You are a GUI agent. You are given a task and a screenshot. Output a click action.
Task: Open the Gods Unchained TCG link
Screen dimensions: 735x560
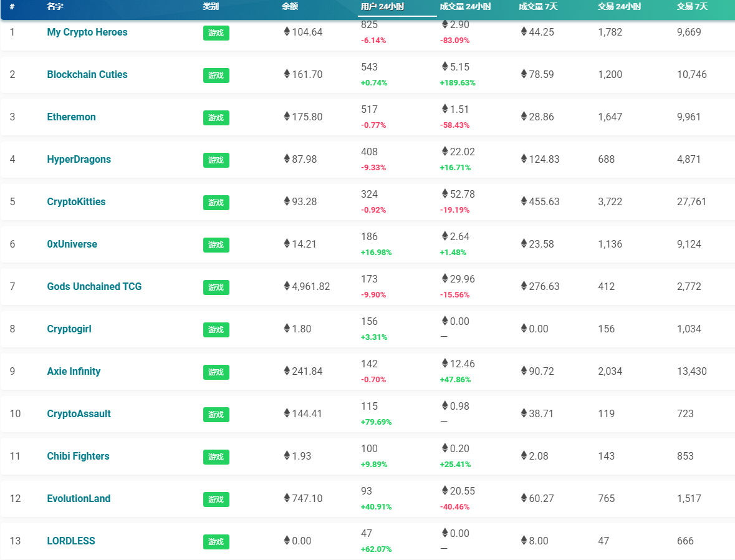point(94,287)
